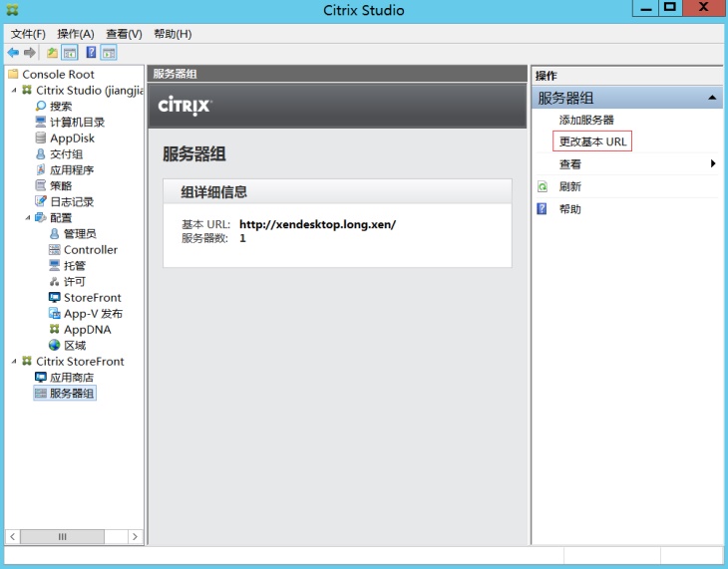Click the 日志记录 logging icon
The height and width of the screenshot is (569, 728).
click(x=41, y=201)
